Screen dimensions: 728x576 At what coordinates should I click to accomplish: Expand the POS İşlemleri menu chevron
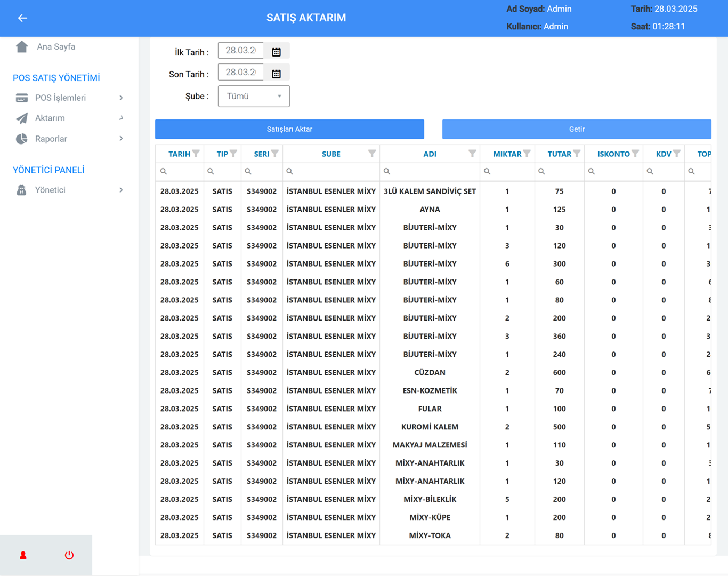click(122, 98)
